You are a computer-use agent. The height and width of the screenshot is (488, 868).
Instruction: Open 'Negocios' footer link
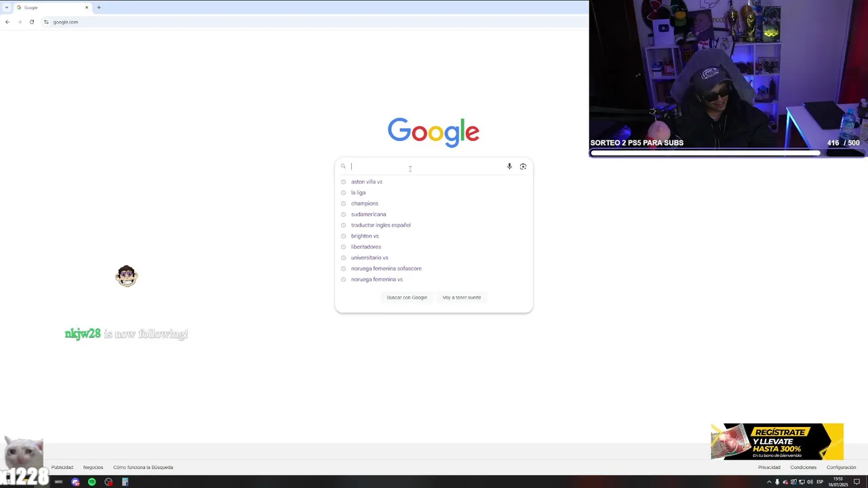(x=93, y=467)
